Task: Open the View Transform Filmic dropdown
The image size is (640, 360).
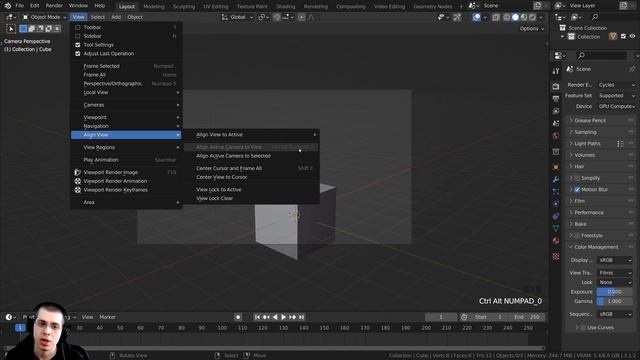Action: (615, 273)
